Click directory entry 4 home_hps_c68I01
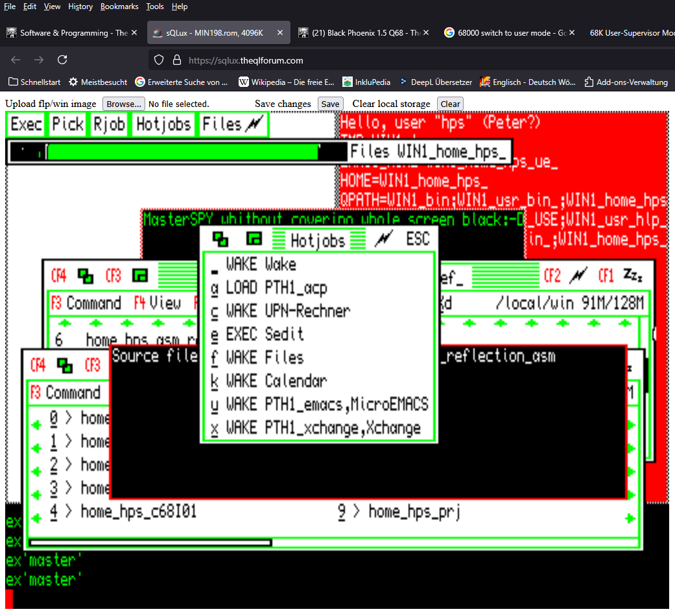 click(x=123, y=512)
